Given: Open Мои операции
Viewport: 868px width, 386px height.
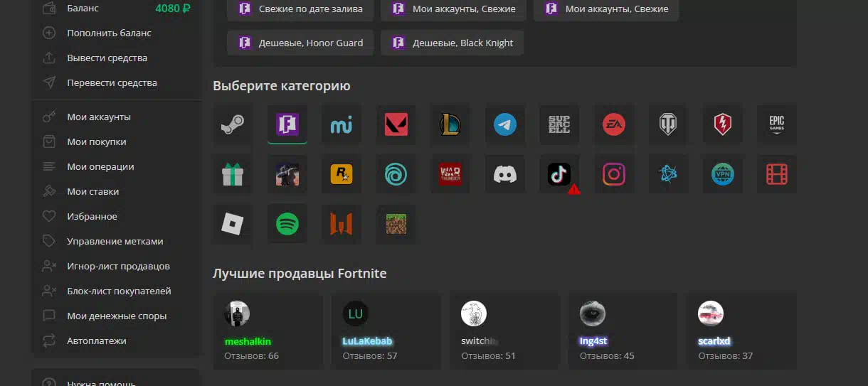Looking at the screenshot, I should coord(117,166).
